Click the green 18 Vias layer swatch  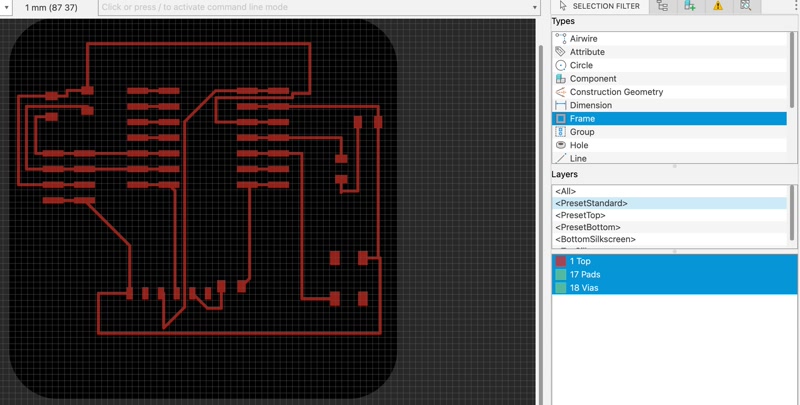pos(561,288)
